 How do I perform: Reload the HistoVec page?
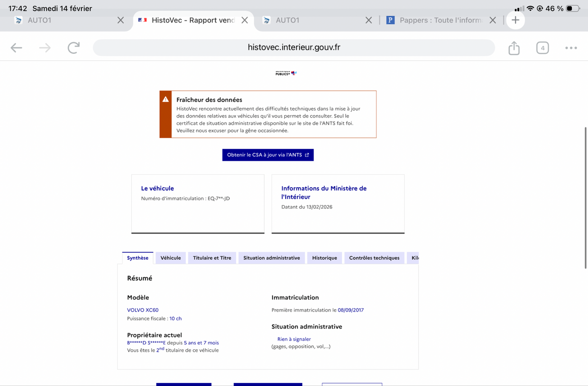[73, 48]
